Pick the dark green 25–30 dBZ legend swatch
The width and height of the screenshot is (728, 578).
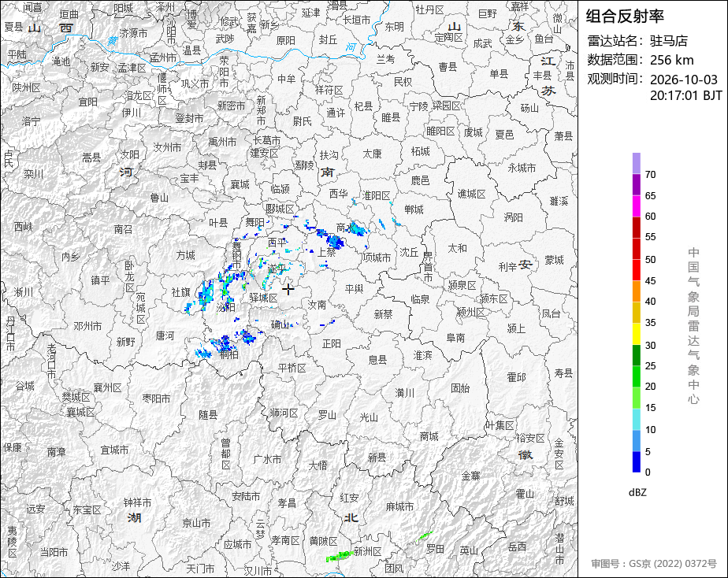[636, 355]
